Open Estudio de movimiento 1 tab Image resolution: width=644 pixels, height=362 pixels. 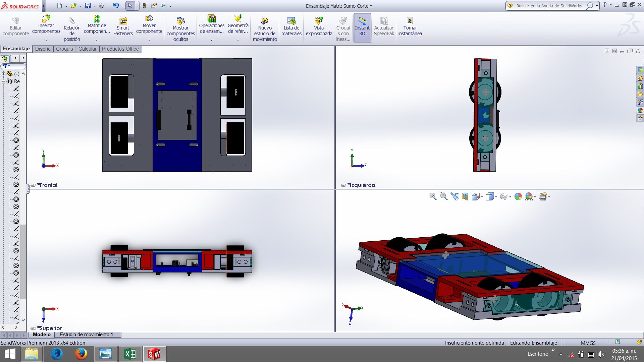click(x=86, y=335)
